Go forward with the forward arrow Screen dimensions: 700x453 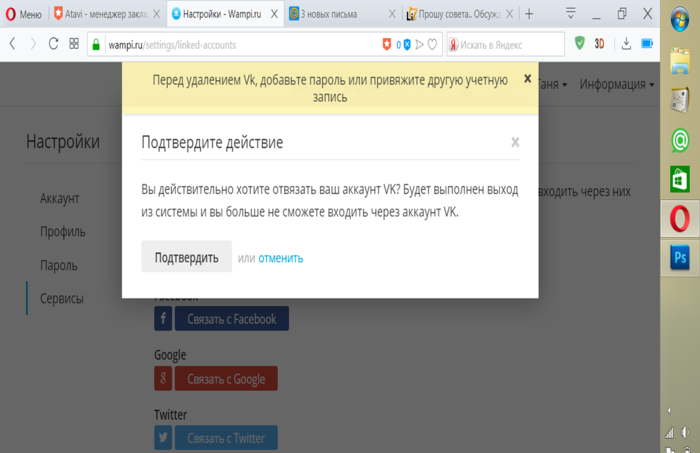click(33, 44)
